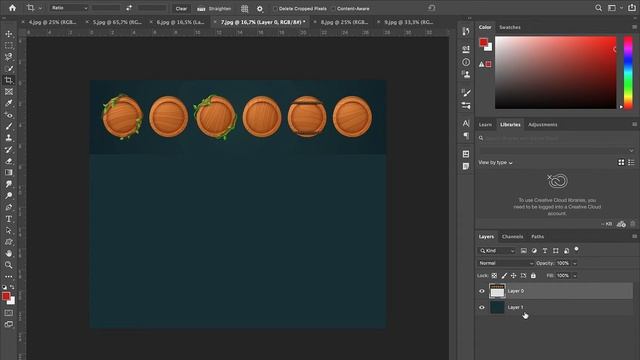
Task: Open the Normal blend mode dropdown
Action: pyautogui.click(x=505, y=263)
